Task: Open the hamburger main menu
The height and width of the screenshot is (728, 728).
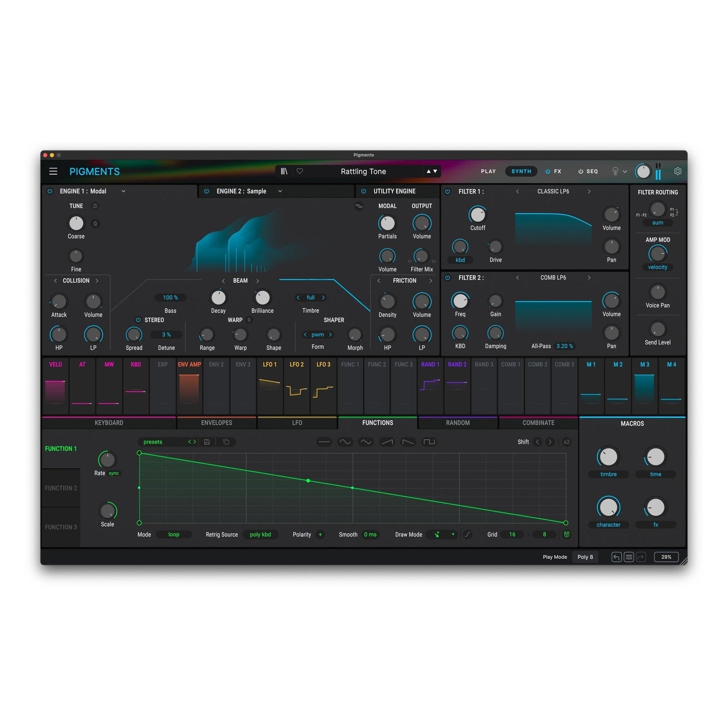Action: point(53,172)
